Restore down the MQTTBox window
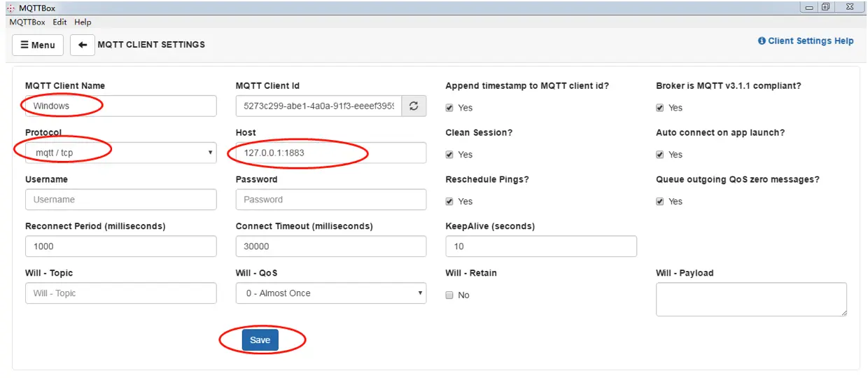The width and height of the screenshot is (868, 378). (826, 7)
